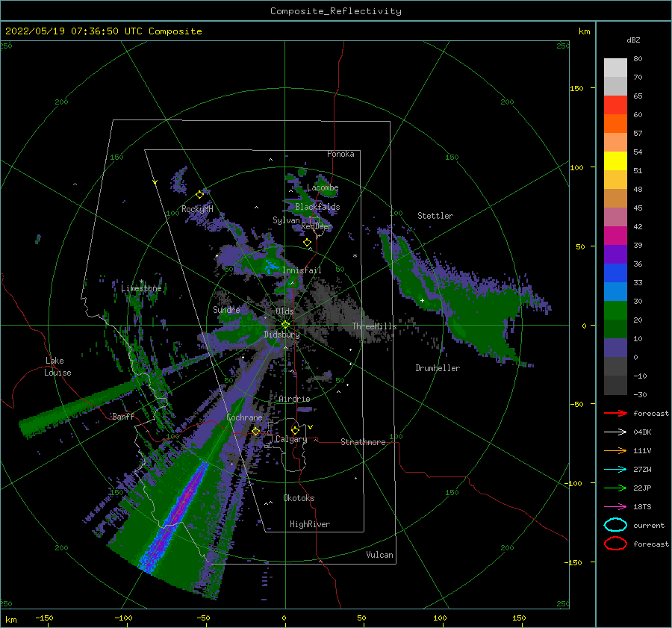Click the Okotoks town label
This screenshot has width=672, height=628.
(299, 498)
